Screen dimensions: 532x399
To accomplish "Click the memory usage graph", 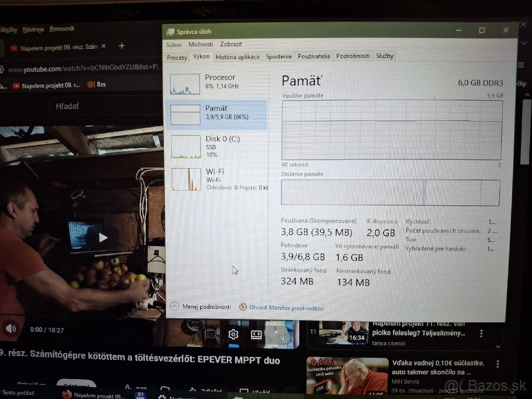I will point(392,130).
